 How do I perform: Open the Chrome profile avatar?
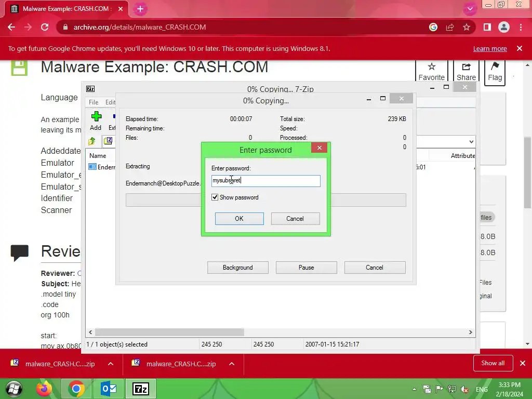click(x=504, y=27)
